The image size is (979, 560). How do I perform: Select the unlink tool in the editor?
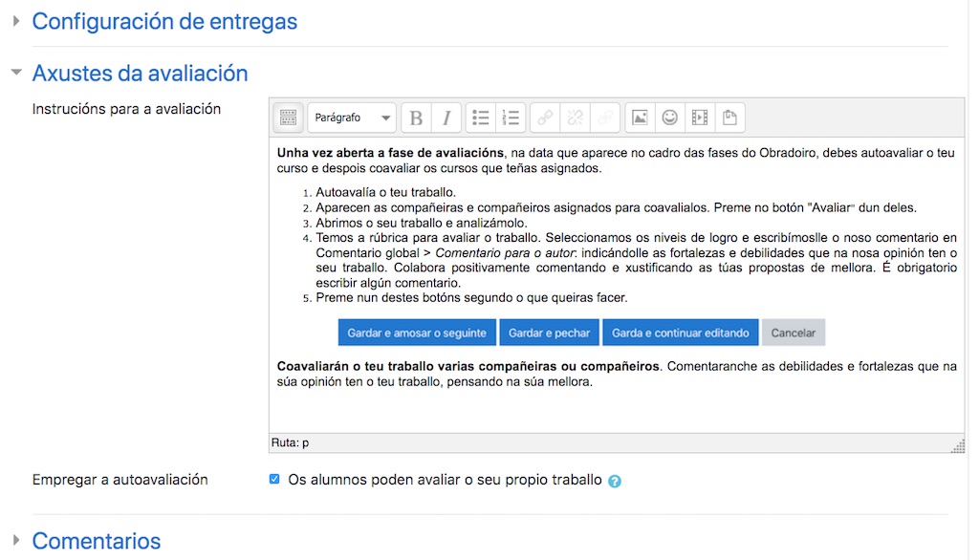pyautogui.click(x=574, y=117)
